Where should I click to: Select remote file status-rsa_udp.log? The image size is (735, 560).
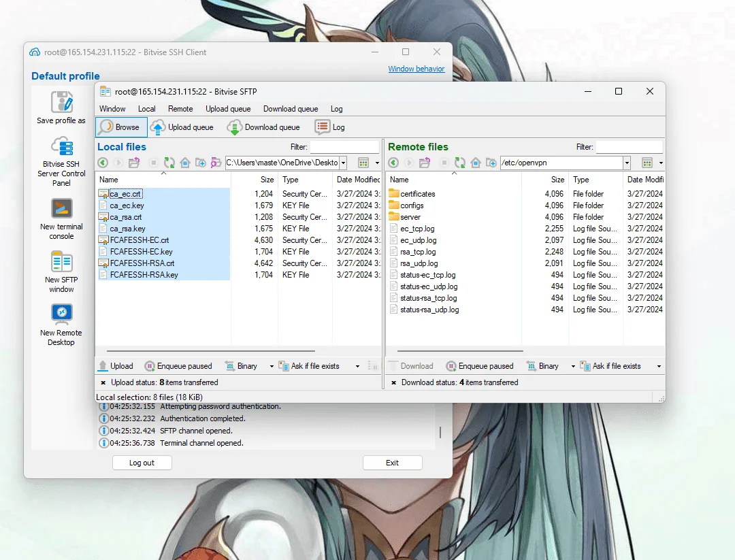pos(429,310)
